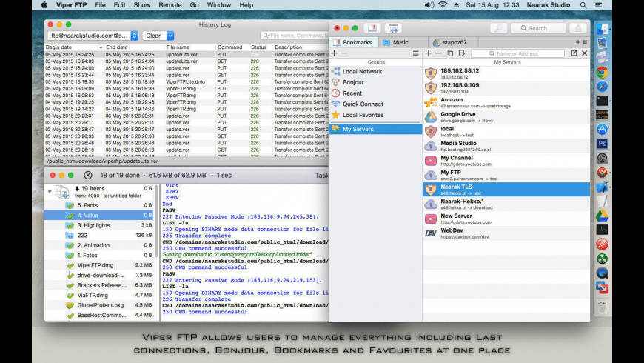Collapse the 19 items task group

pos(50,192)
